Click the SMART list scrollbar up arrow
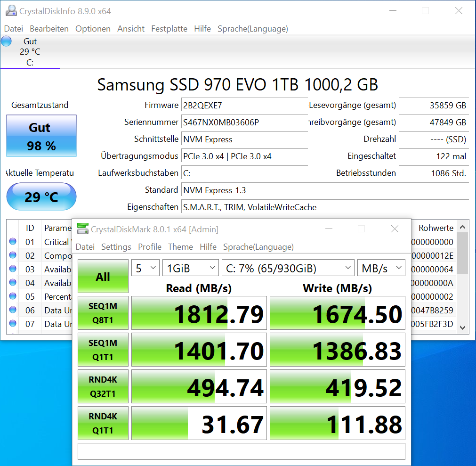Viewport: 476px width, 466px height. tap(463, 227)
